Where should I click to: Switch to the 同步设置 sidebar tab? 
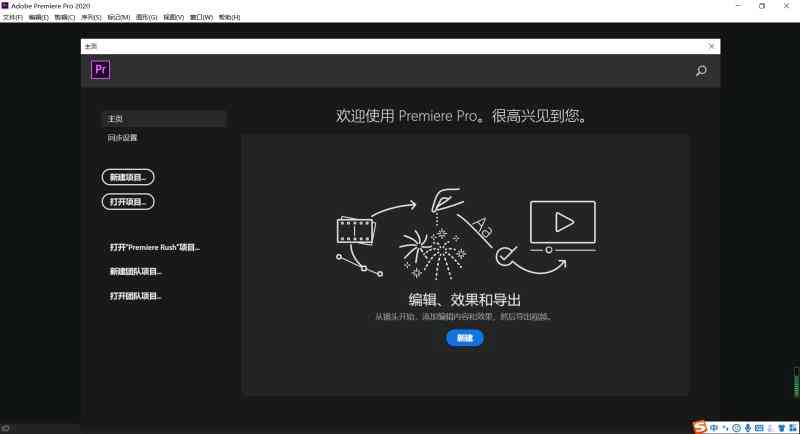point(122,138)
